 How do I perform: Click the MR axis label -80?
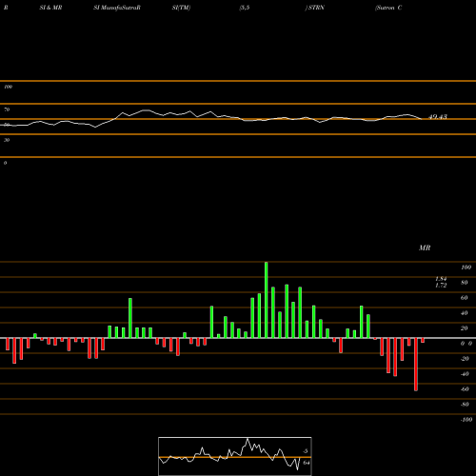[465, 405]
